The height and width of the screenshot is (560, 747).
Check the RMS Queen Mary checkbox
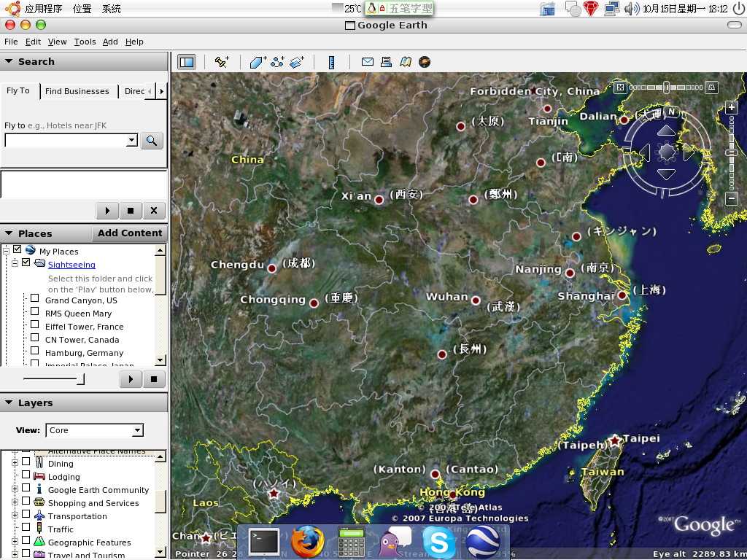(x=35, y=311)
